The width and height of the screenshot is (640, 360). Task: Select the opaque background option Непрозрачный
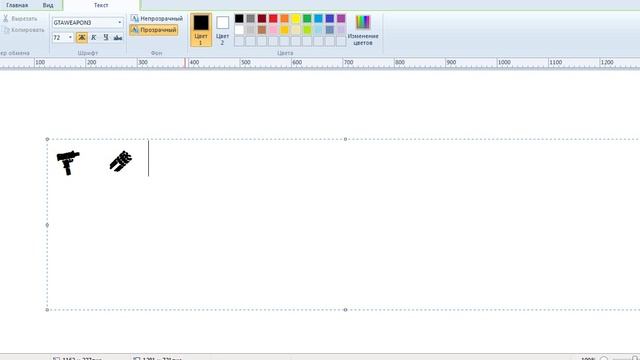[157, 19]
